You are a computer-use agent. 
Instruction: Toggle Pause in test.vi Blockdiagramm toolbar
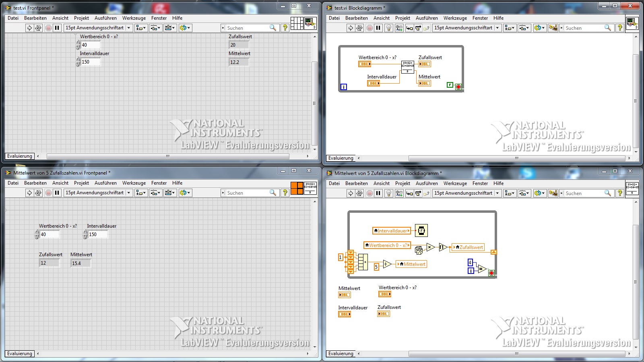378,28
